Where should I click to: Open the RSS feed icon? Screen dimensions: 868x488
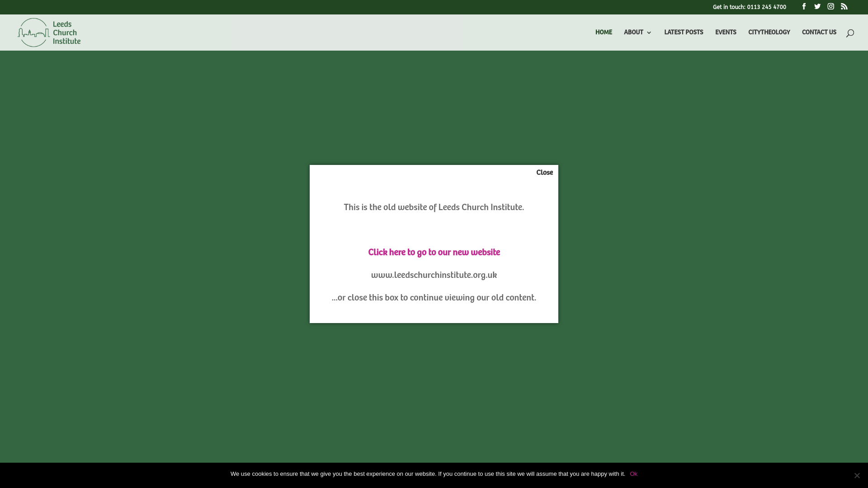point(844,6)
